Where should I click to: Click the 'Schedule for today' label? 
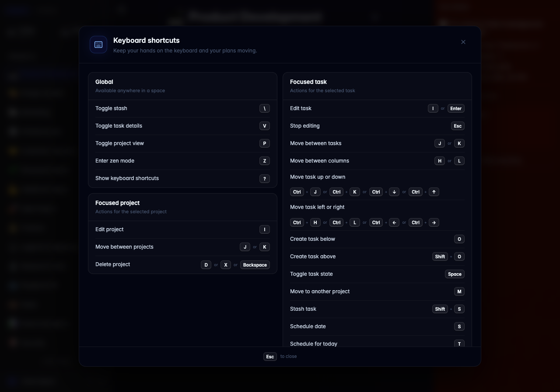[x=314, y=343]
